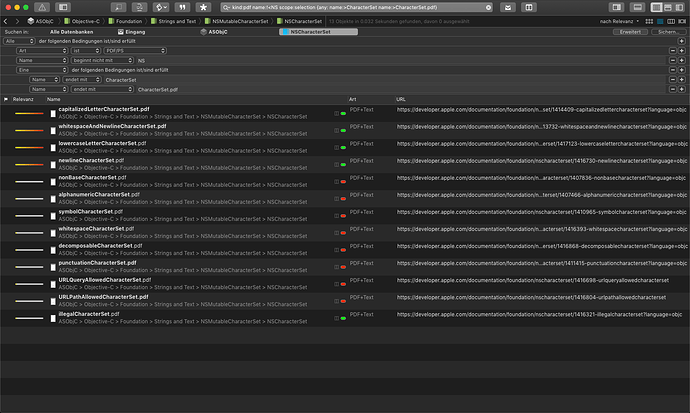Open the 'beginnt nicht mit' operator popup
The image size is (690, 413).
[x=102, y=60]
